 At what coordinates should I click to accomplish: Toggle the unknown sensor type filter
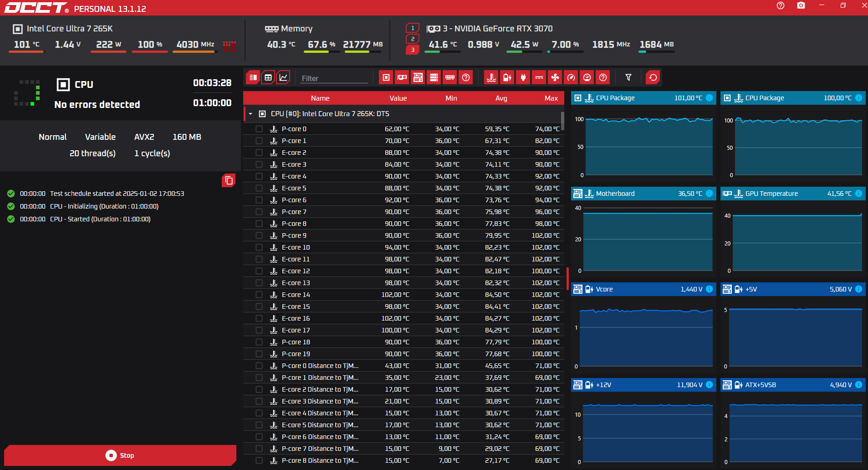click(603, 77)
